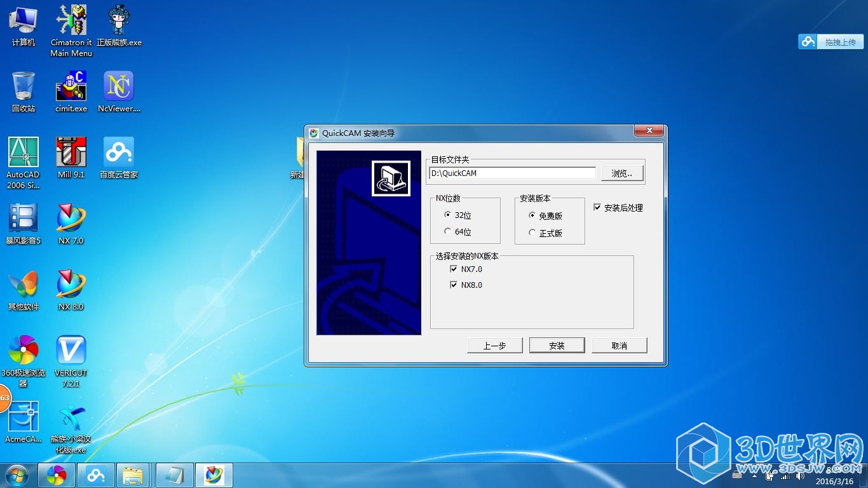Select the VERICUT 7.2.1 desktop icon
Viewport: 868px width, 488px height.
coord(71,361)
